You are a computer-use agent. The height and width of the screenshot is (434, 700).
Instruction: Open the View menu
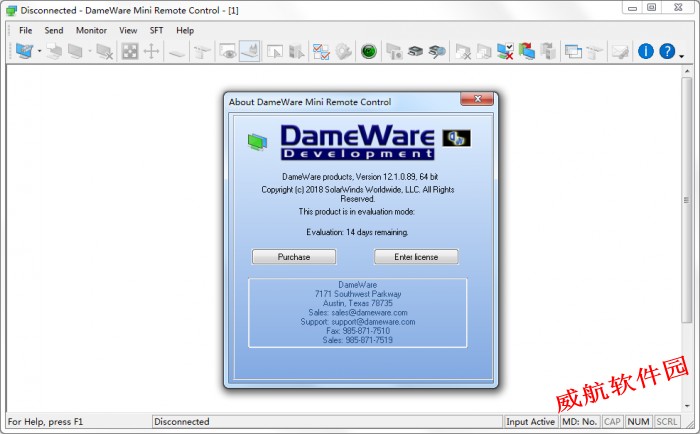point(128,30)
